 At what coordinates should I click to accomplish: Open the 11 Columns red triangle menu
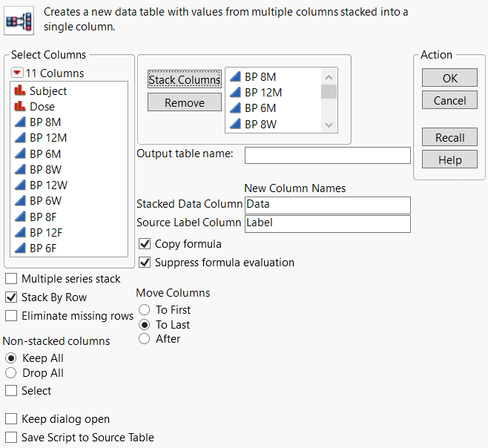(17, 73)
